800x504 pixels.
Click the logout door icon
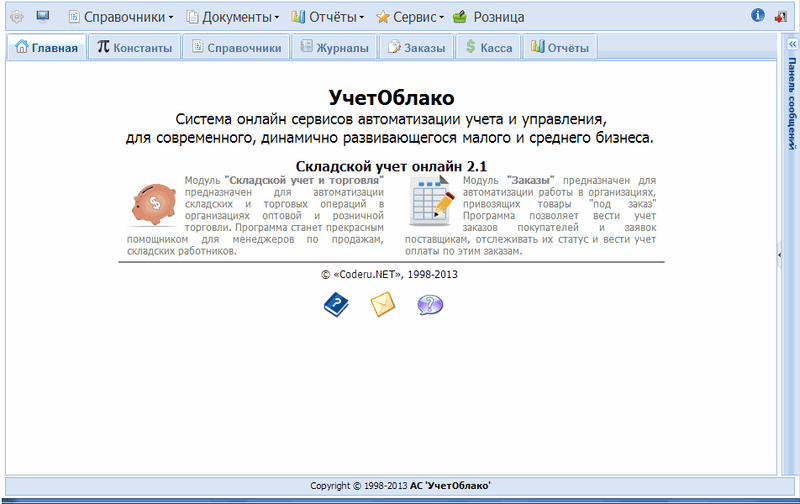(781, 16)
